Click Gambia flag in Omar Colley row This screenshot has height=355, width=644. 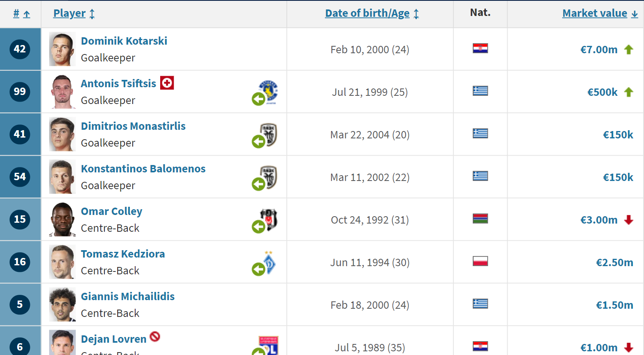[x=480, y=219]
